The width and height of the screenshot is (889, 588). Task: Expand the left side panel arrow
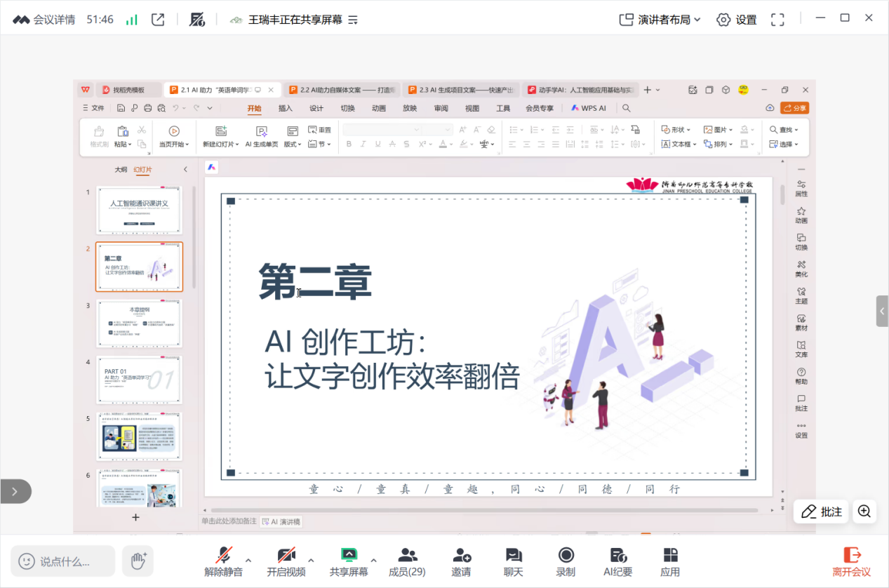(15, 491)
